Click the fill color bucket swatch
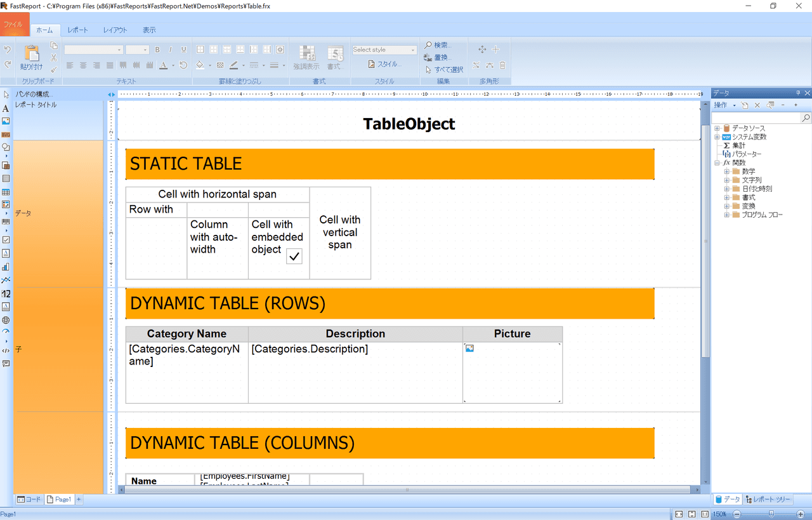 (x=200, y=65)
